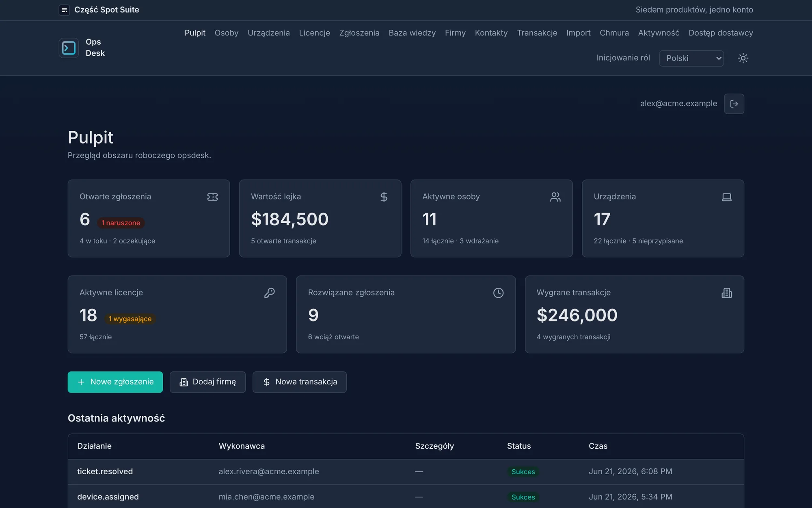
Task: Click the 22 łącznie · 5 nieprzypisane text
Action: pos(638,241)
